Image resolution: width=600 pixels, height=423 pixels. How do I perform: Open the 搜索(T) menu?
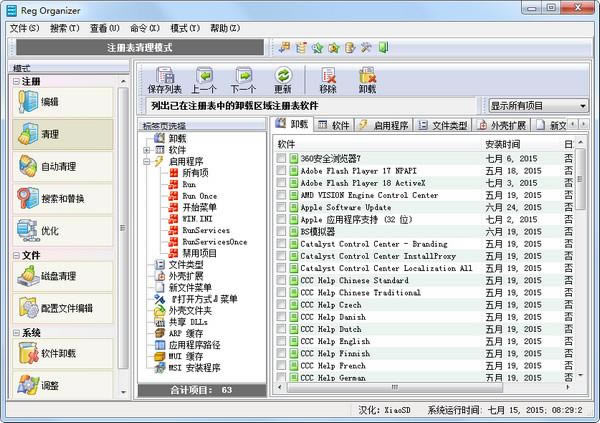pos(65,28)
